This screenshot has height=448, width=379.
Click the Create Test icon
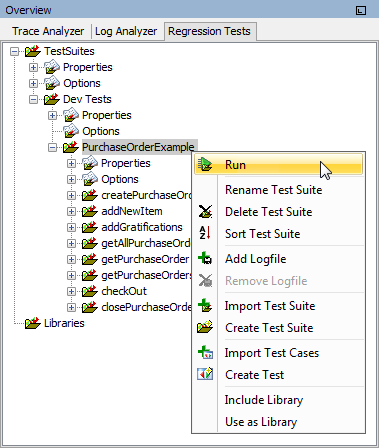coord(205,374)
